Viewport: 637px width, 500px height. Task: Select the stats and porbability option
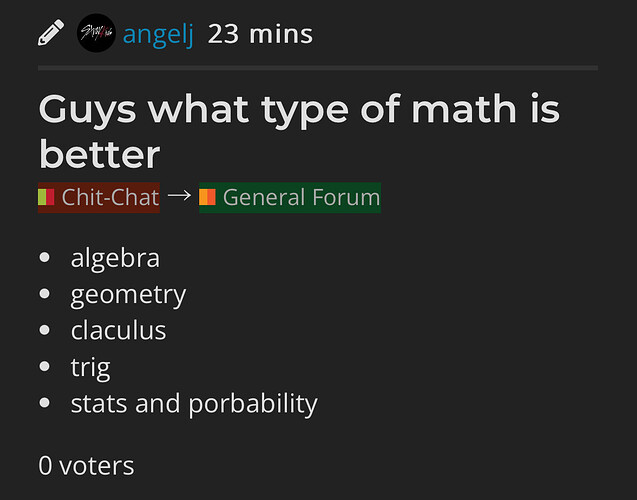click(194, 404)
